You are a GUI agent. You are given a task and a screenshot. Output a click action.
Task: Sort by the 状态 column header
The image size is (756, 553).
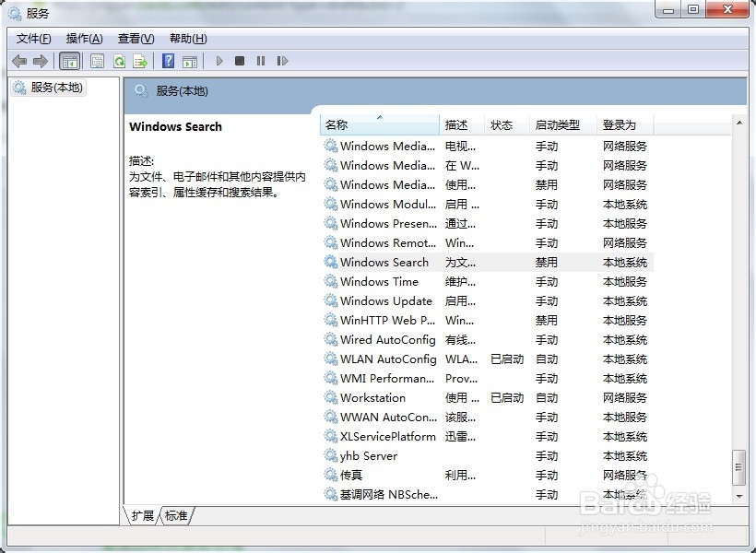pyautogui.click(x=507, y=124)
